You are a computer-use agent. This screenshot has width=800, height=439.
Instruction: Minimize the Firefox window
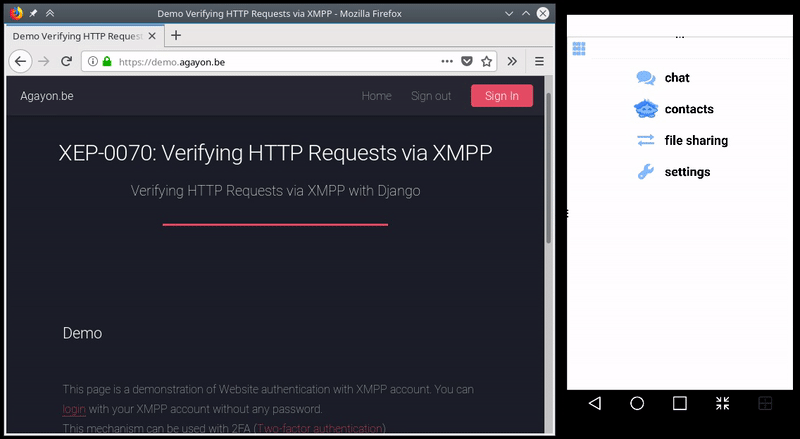[x=509, y=14]
